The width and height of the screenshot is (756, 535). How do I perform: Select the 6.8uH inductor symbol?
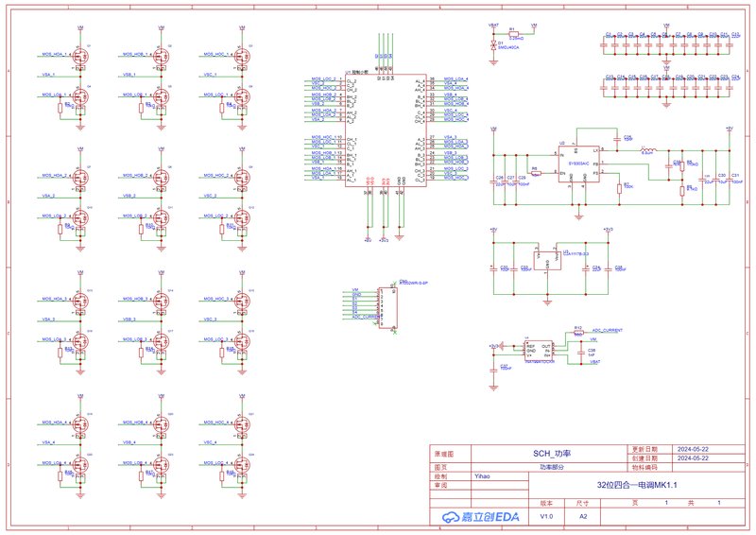click(648, 150)
